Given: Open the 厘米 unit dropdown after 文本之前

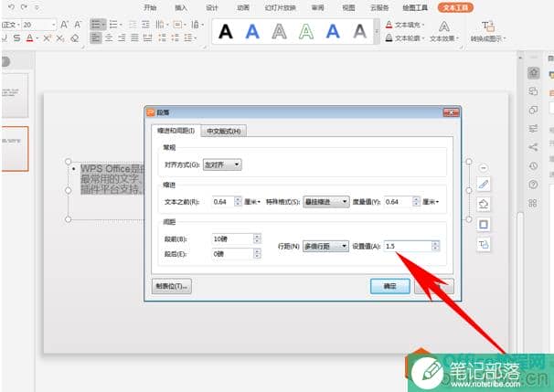Looking at the screenshot, I should 252,202.
